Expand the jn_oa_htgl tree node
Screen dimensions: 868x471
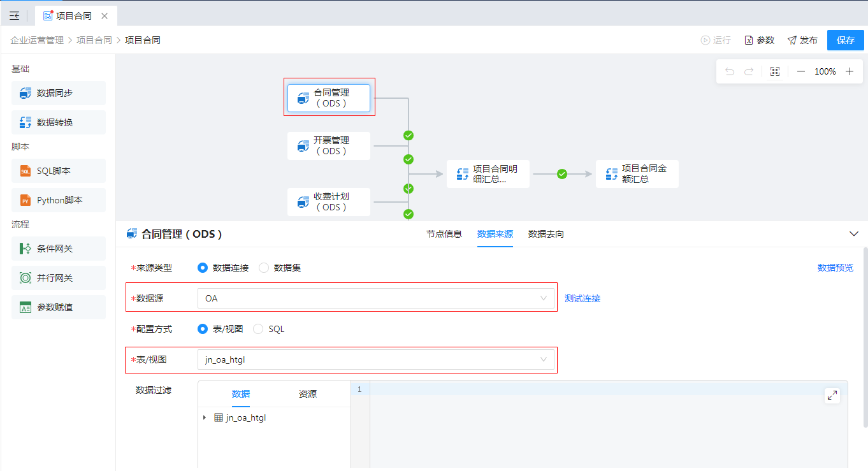point(205,418)
